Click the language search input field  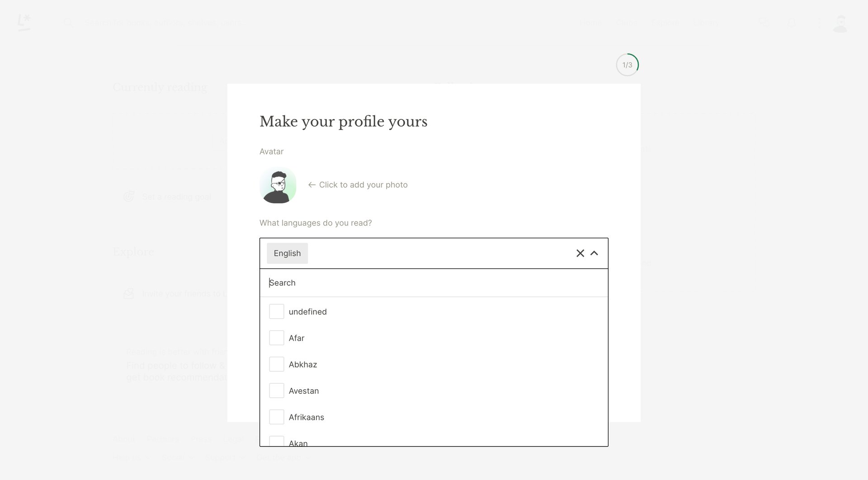[434, 282]
